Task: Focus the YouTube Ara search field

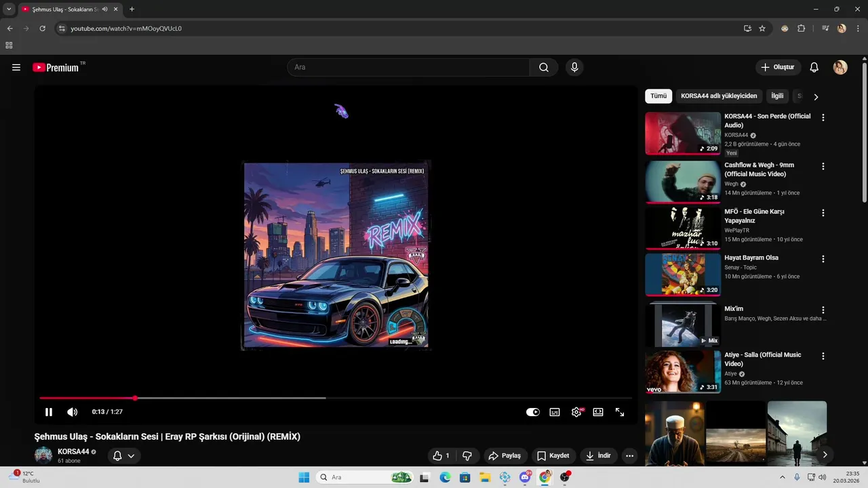Action: 408,67
